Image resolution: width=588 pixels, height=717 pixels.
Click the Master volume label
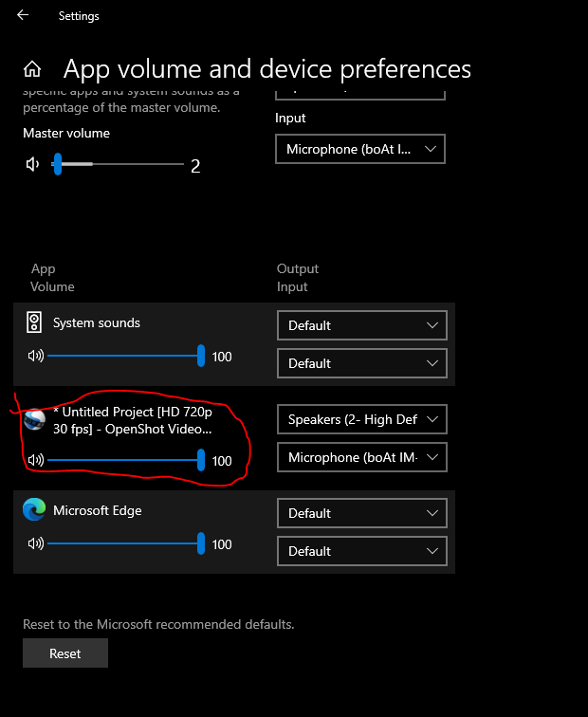[66, 133]
